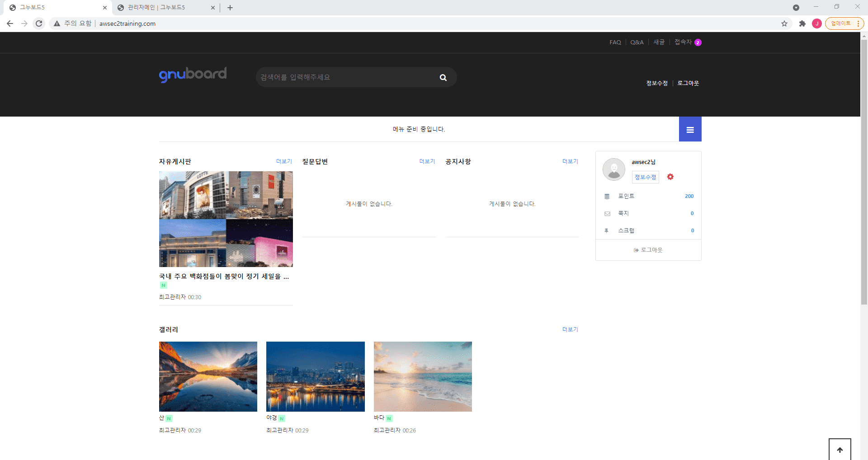The width and height of the screenshot is (868, 460).
Task: Open the Chrome 업데이트 menu button
Action: pyautogui.click(x=844, y=23)
